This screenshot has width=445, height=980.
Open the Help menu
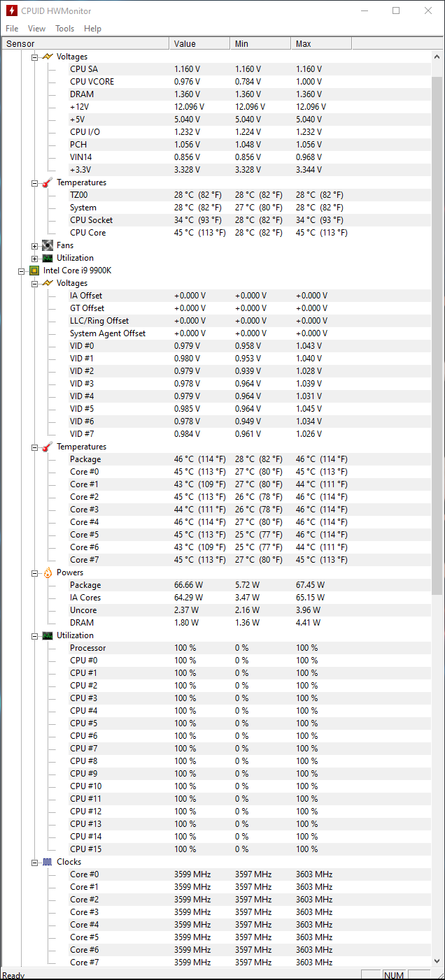point(92,29)
